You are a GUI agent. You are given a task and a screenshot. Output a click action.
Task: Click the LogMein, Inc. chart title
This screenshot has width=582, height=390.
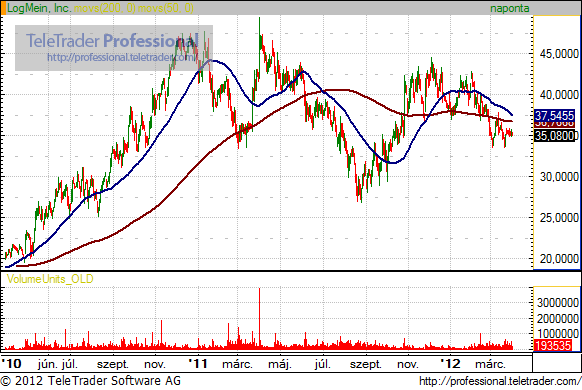(39, 8)
